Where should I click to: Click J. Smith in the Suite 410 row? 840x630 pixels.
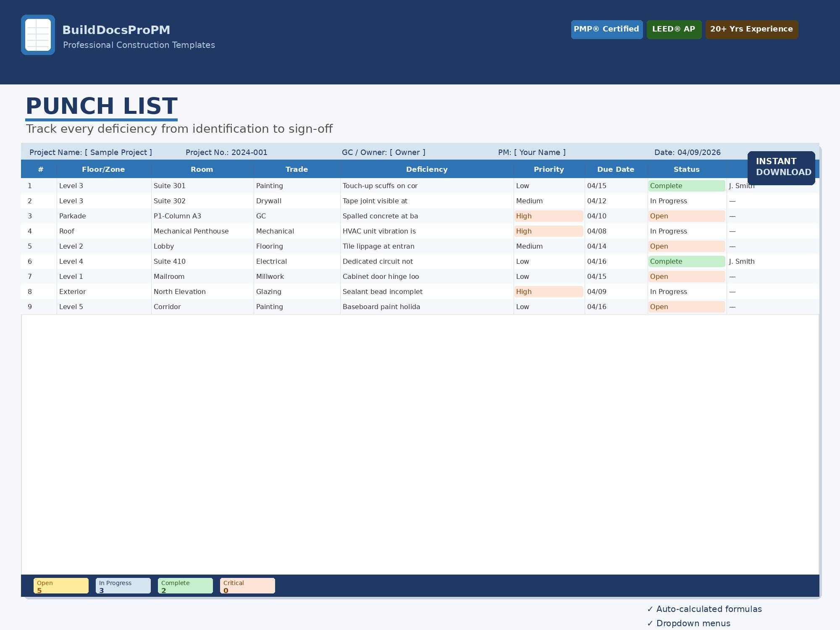pyautogui.click(x=742, y=261)
